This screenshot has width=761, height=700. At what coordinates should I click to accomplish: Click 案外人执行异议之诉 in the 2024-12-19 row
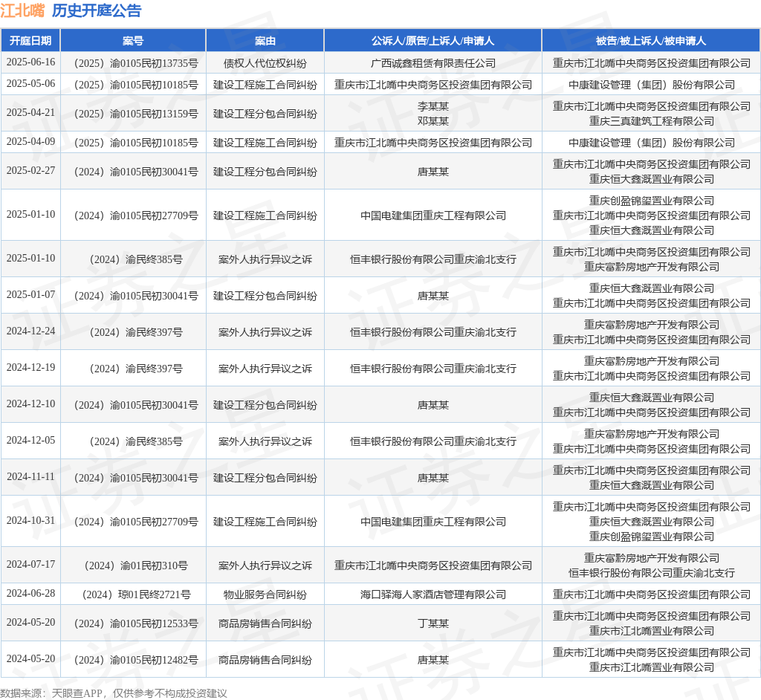[x=265, y=369]
